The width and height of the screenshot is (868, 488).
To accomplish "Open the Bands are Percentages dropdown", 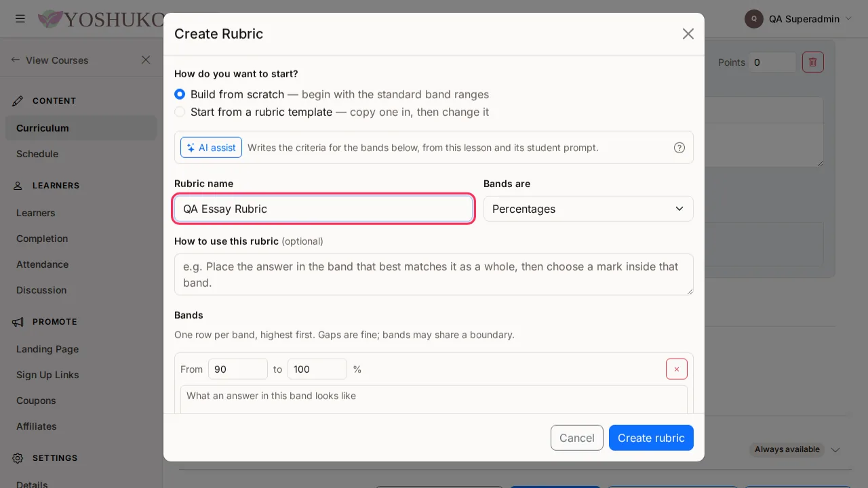I will pyautogui.click(x=589, y=209).
